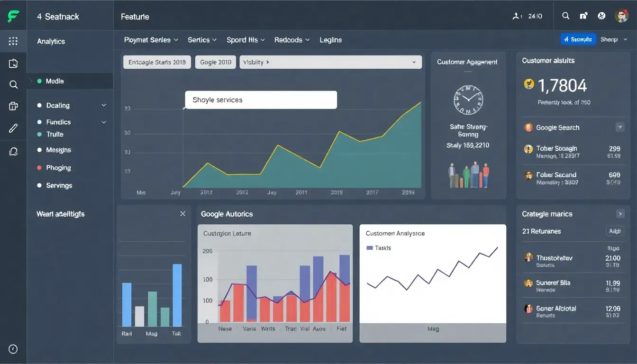Viewport: 637px width, 364px height.
Task: Open the Ploymat Series menu
Action: [151, 40]
